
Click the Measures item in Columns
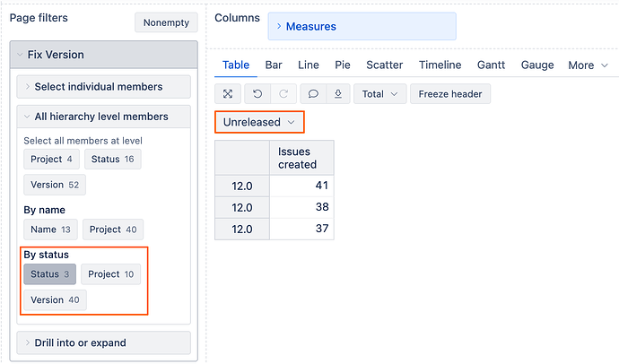310,27
